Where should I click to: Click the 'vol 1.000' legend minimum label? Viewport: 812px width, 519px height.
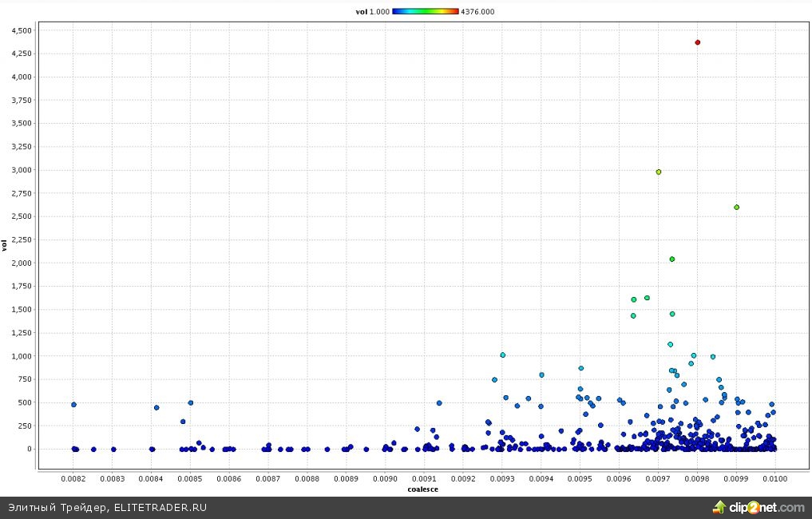tap(373, 11)
